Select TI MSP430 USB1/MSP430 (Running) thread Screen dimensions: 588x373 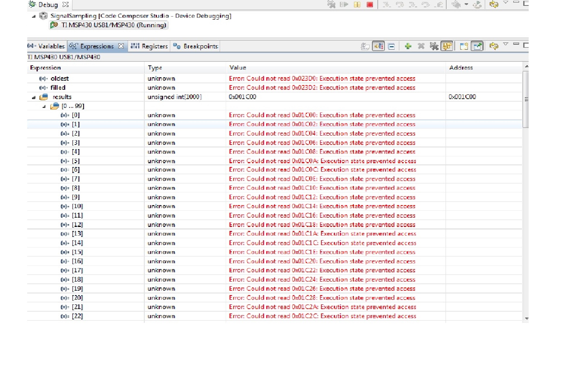(x=113, y=25)
